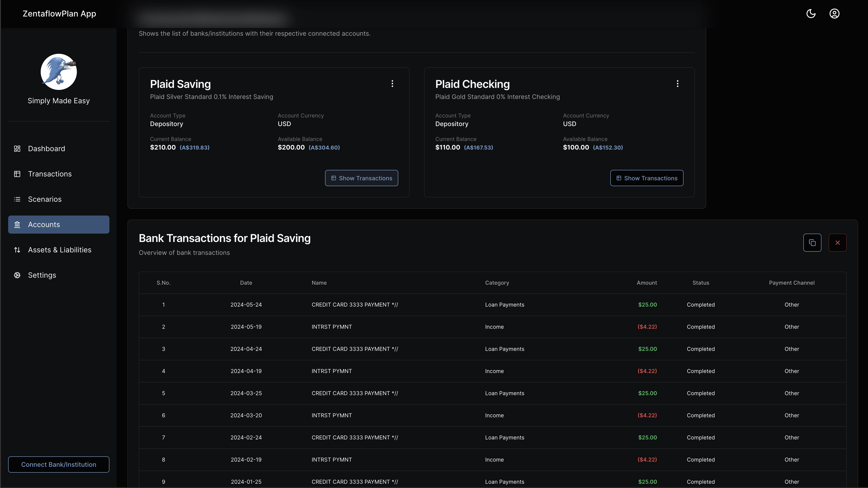The image size is (868, 488).
Task: Toggle dark mode with the moon icon
Action: (x=811, y=14)
